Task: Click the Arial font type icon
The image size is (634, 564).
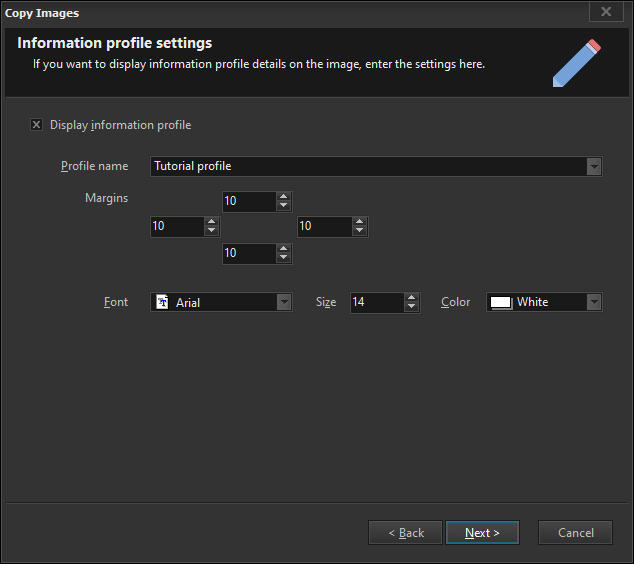Action: (162, 302)
